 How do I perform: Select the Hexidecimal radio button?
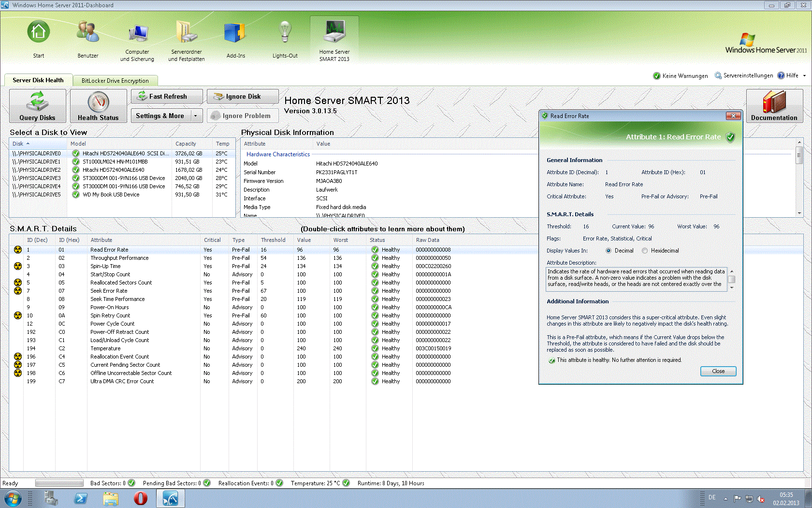coord(645,251)
